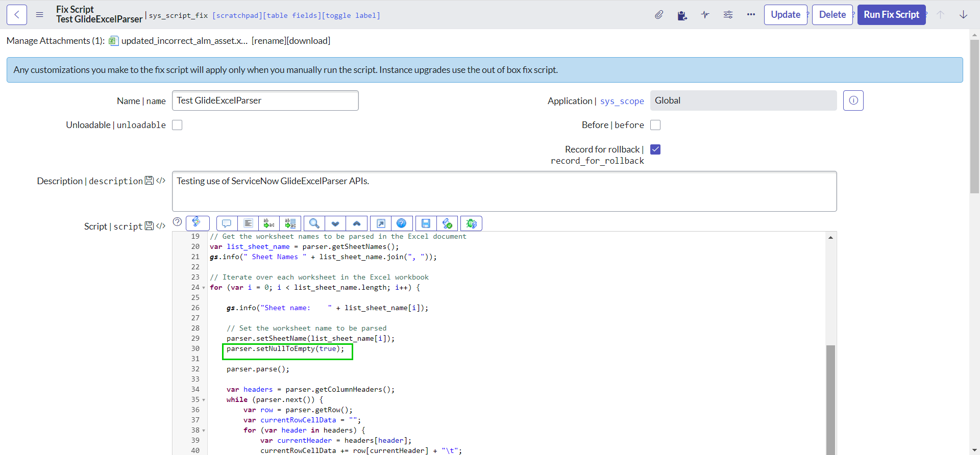Click the Excel file icon of attachment
The width and height of the screenshot is (980, 455).
click(114, 41)
